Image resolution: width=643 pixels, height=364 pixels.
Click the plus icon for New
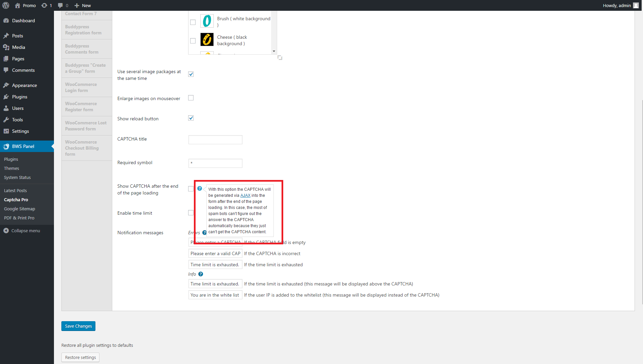tap(77, 5)
